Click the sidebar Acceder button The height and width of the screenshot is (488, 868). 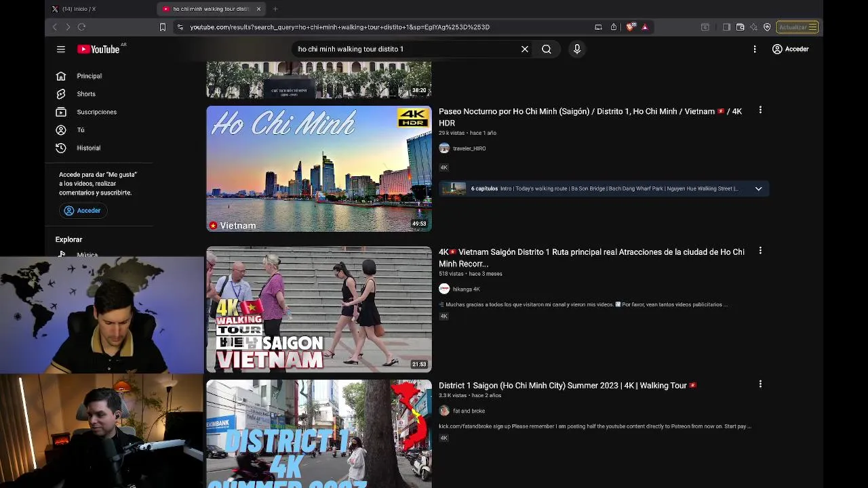pos(83,211)
